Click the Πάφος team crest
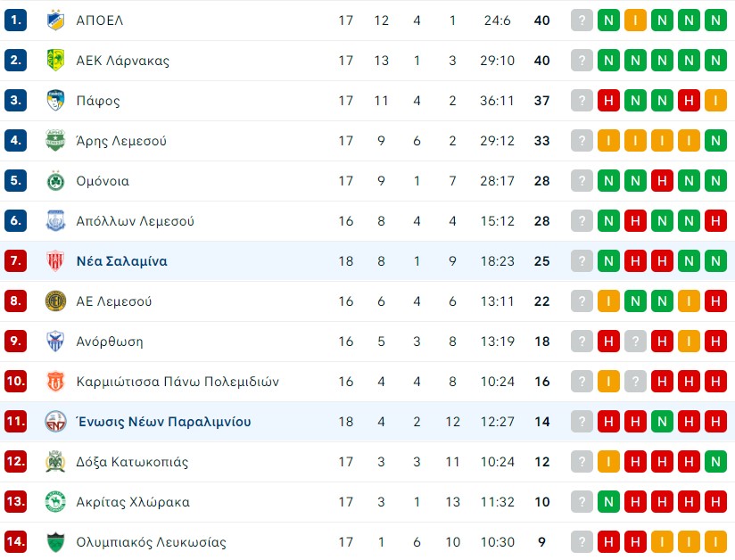Viewport: 735px width, 560px height. [x=55, y=101]
